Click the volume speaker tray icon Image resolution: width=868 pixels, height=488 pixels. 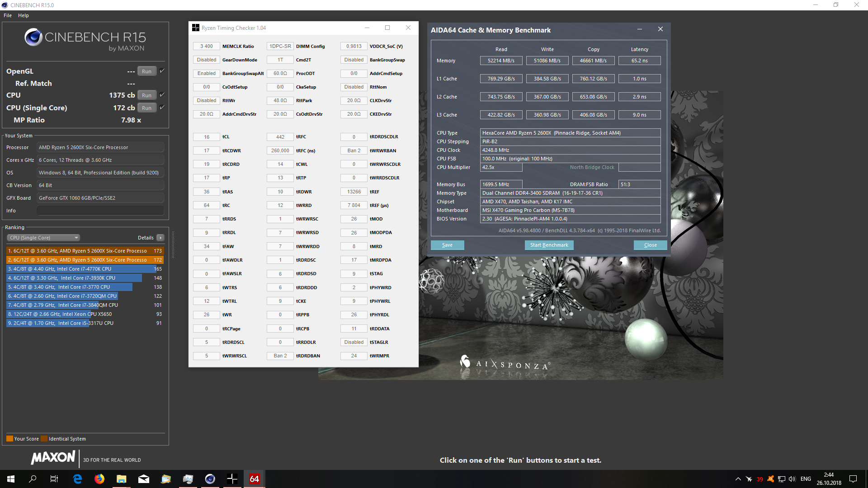coord(792,479)
